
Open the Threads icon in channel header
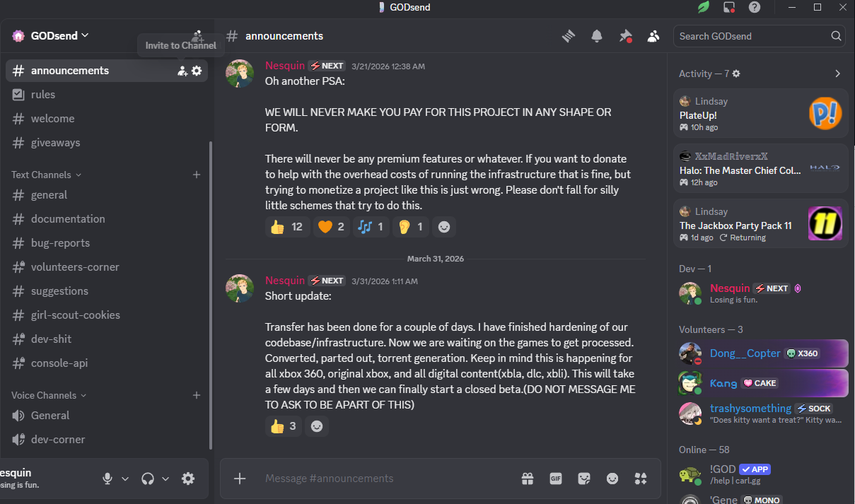[569, 36]
